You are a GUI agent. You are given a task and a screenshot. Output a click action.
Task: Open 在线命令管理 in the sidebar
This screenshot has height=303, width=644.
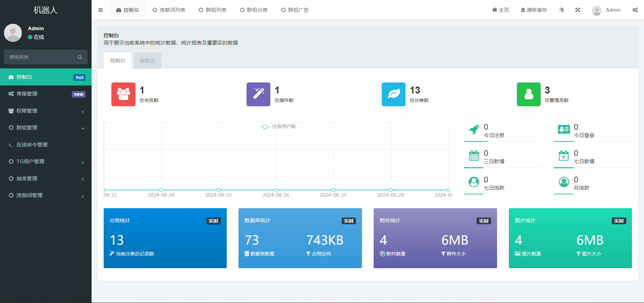click(x=46, y=145)
